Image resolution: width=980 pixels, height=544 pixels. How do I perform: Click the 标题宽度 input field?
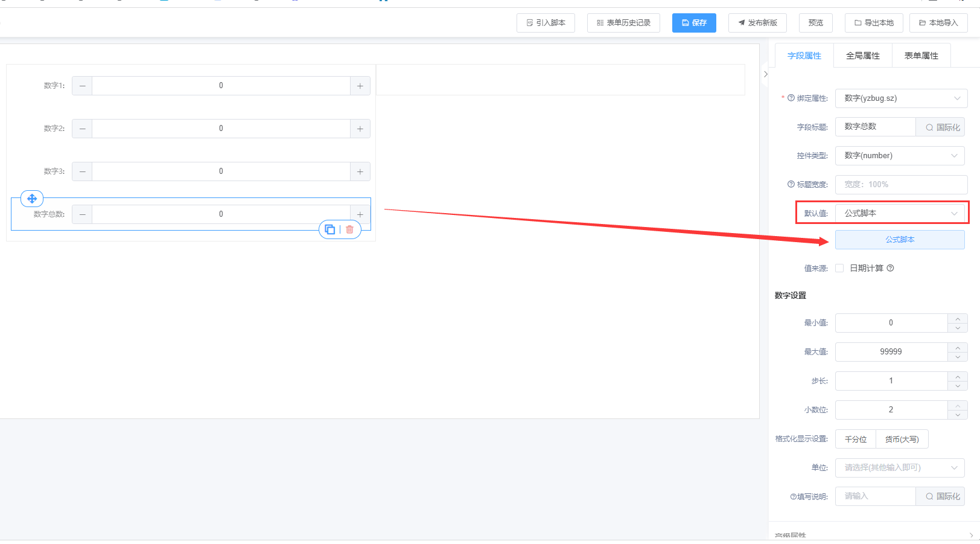[x=901, y=185]
